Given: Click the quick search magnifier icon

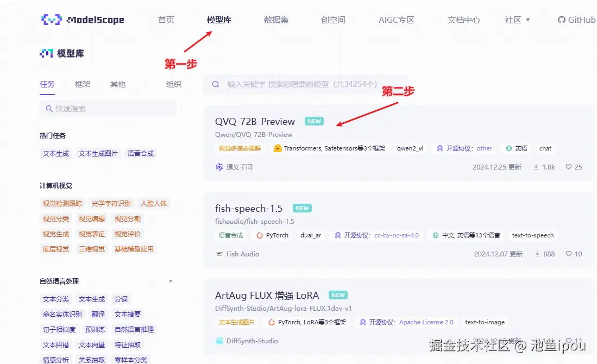Looking at the screenshot, I should (x=49, y=109).
